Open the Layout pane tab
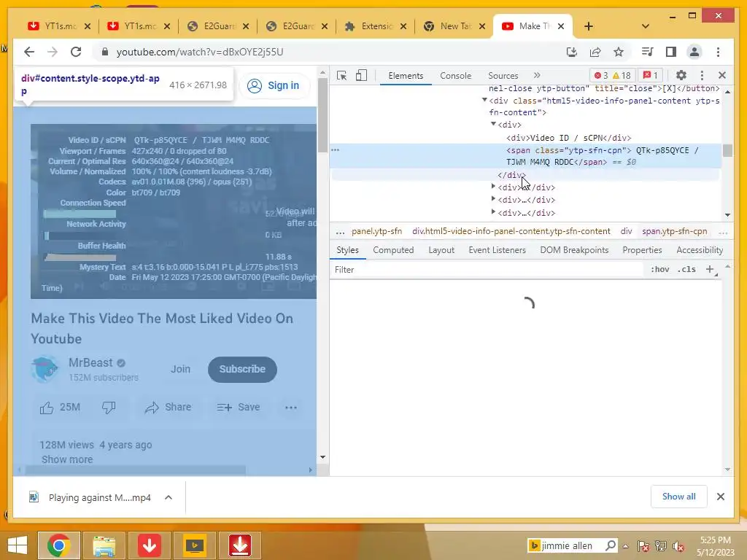This screenshot has height=560, width=747. coord(441,250)
